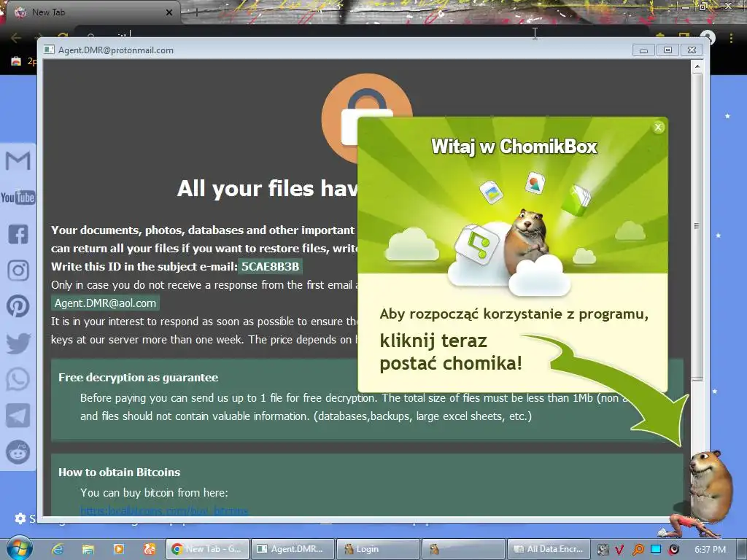Open the New Tab settings gear icon
Viewport: 747px width, 560px height.
point(20,518)
